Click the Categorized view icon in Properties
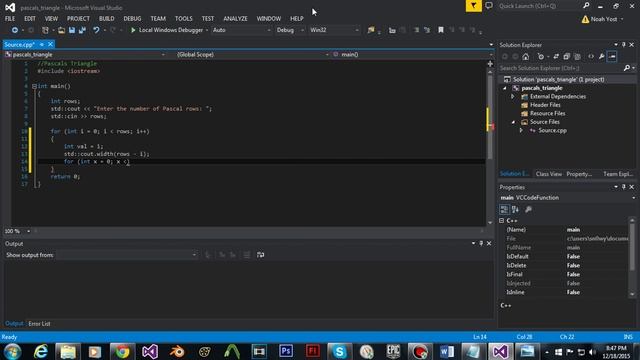Viewport: 640px width, 360px height. (504, 209)
